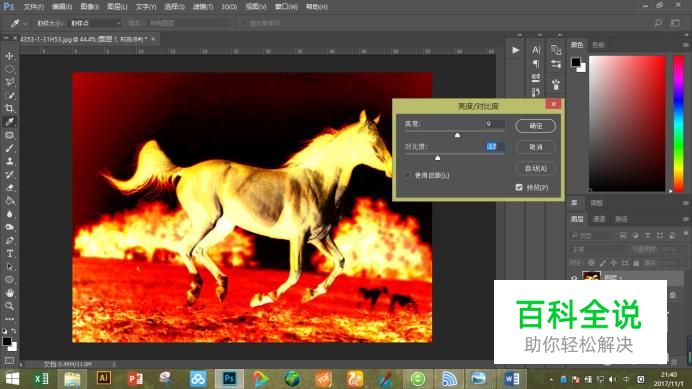692x389 pixels.
Task: Open the Properties sliders panel icon
Action: pos(556,64)
